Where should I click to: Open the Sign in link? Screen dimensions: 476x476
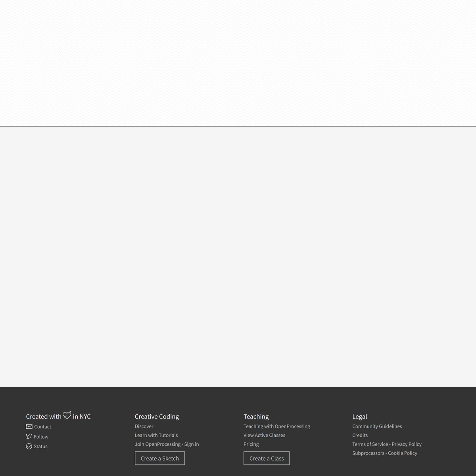click(x=192, y=444)
